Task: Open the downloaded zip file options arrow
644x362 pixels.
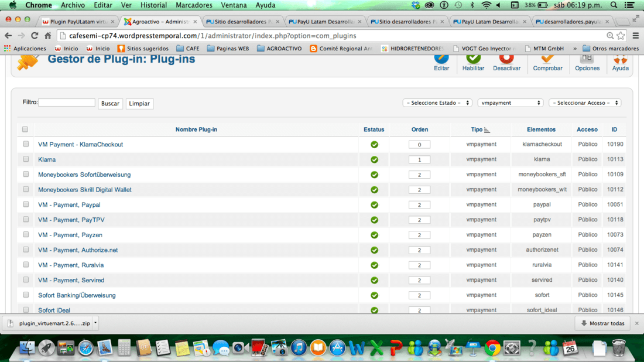Action: point(95,323)
